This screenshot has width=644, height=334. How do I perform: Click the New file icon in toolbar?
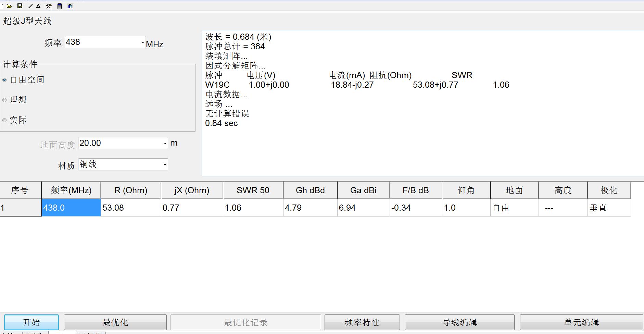[2, 6]
